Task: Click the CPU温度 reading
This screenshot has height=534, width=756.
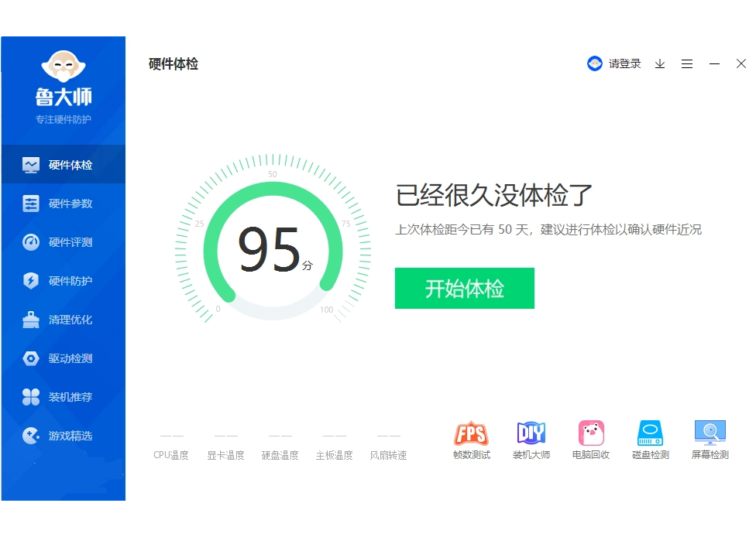Action: [171, 447]
